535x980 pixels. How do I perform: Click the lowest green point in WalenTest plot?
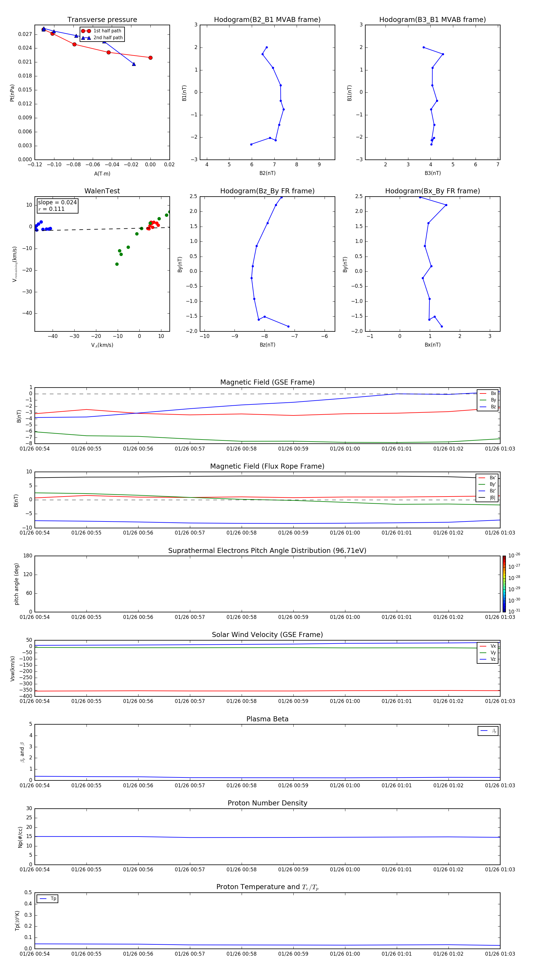[117, 264]
